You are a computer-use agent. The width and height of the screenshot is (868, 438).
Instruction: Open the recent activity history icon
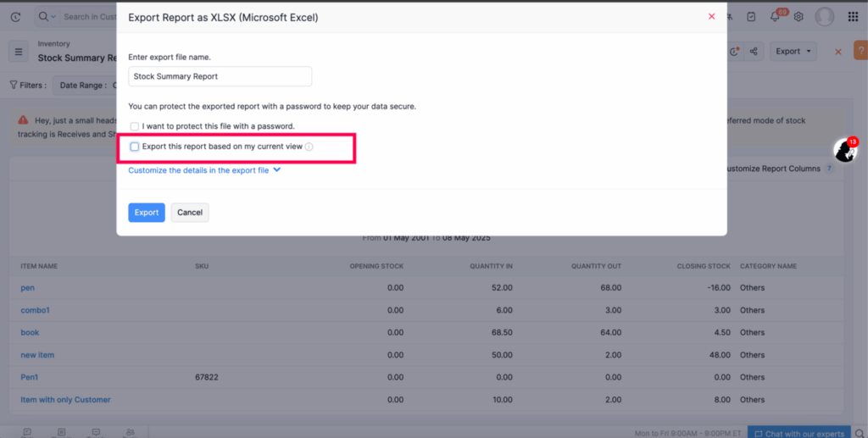pyautogui.click(x=15, y=17)
